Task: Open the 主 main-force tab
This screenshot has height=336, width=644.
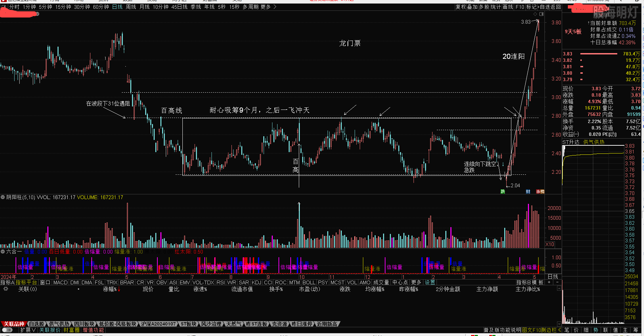Action: click(x=625, y=330)
